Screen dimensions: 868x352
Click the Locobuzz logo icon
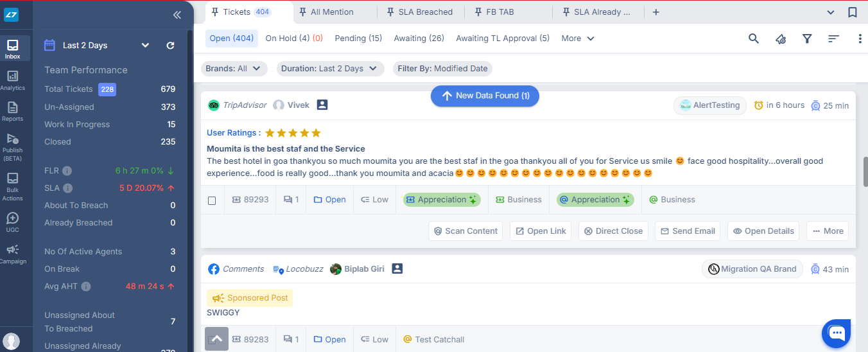[11, 15]
